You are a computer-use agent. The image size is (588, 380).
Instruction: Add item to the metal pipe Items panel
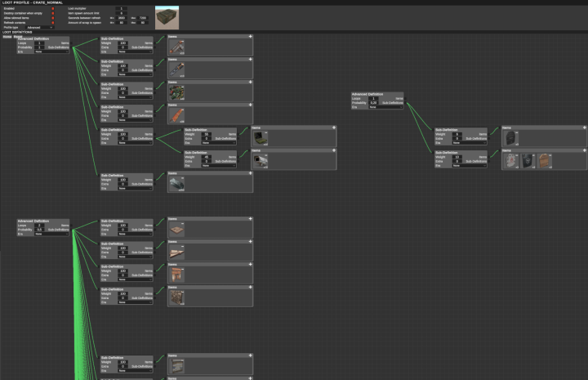[250, 173]
